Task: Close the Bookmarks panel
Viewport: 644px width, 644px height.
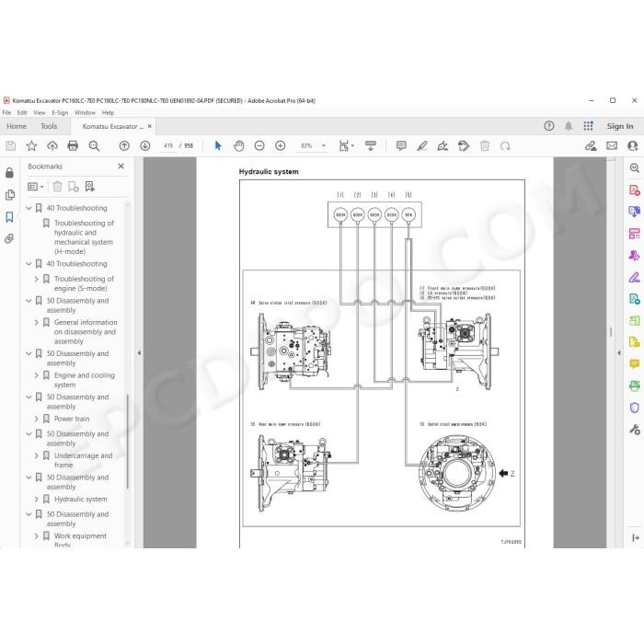Action: (x=121, y=167)
